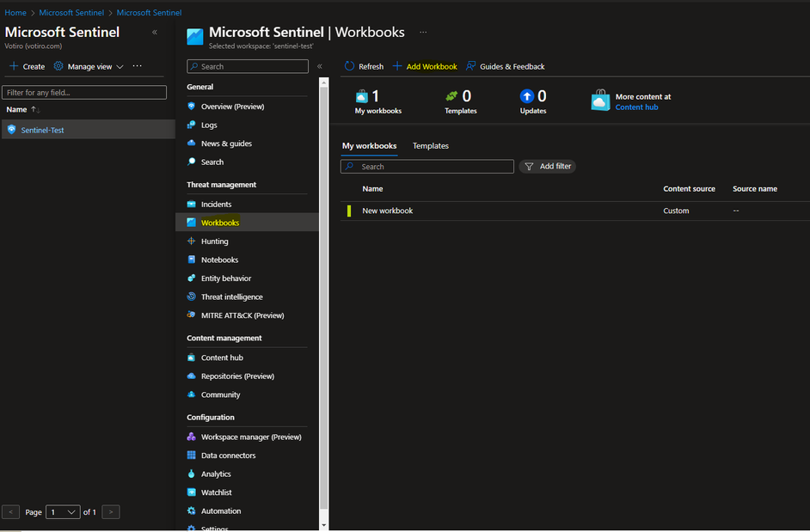Click the Content source column header
The height and width of the screenshot is (532, 810).
click(689, 189)
